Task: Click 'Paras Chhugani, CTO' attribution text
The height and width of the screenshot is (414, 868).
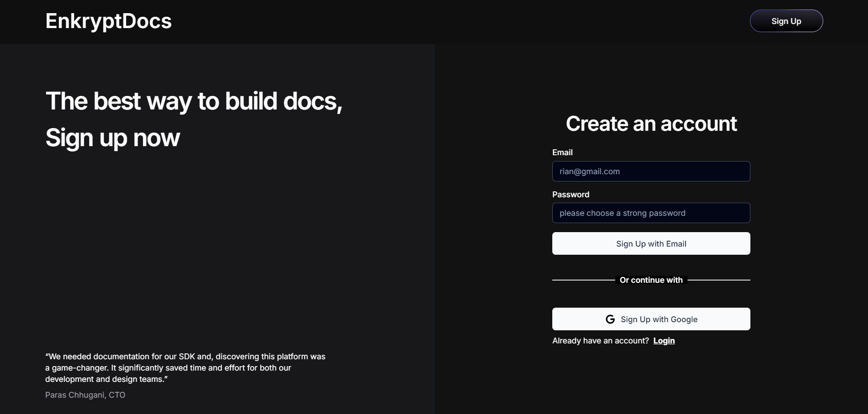Action: (85, 395)
